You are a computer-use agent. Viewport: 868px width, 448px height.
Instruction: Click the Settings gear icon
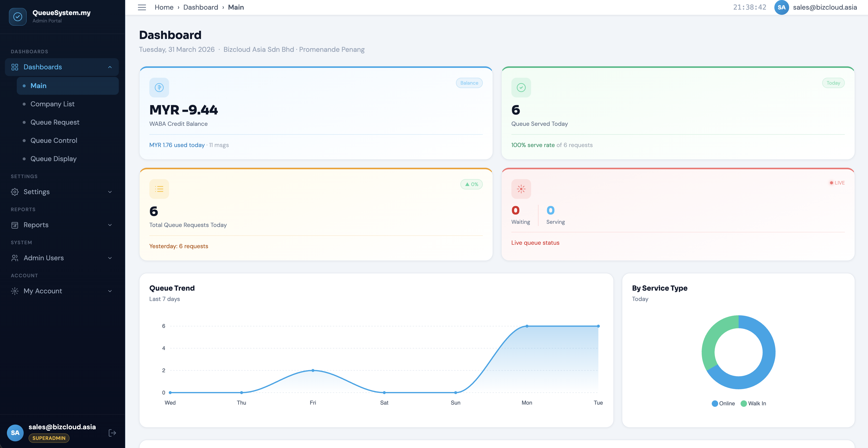coord(15,192)
